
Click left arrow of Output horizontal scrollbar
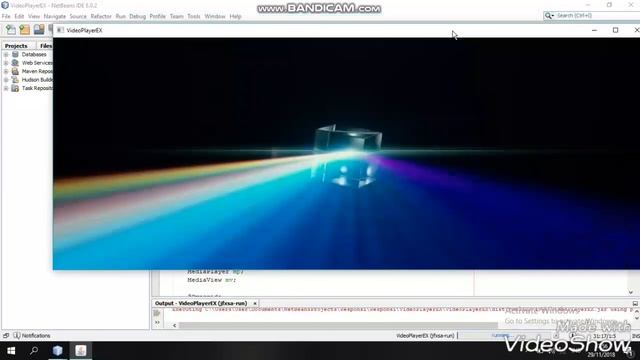pos(175,325)
